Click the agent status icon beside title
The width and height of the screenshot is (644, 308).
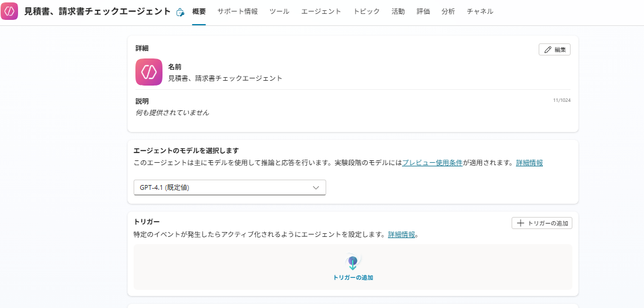coord(180,12)
